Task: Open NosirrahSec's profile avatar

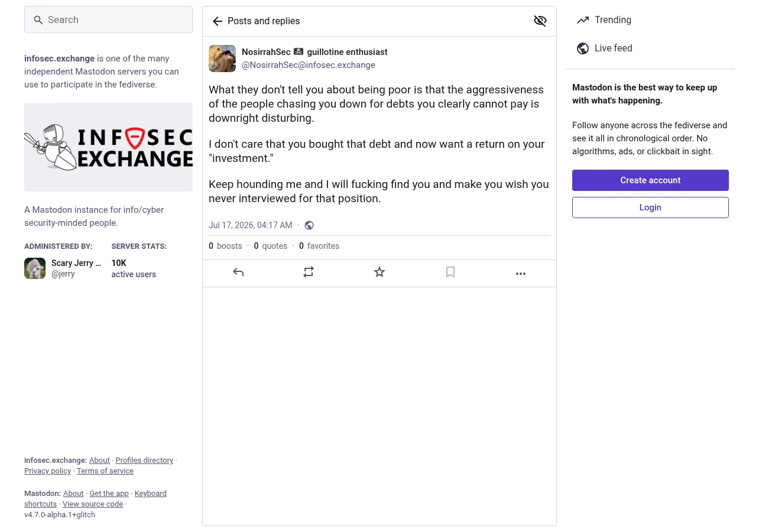Action: [222, 59]
